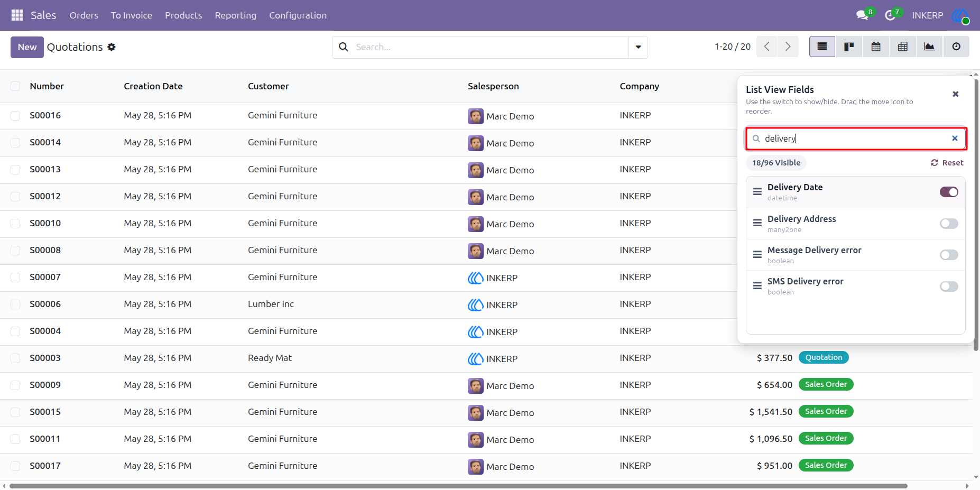The width and height of the screenshot is (980, 490).
Task: Click the main search magnifier icon
Action: point(344,47)
